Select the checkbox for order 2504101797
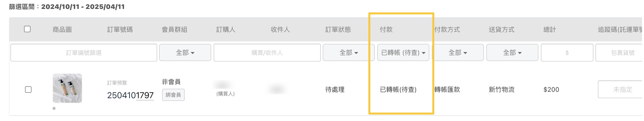This screenshot has height=121, width=644. (28, 90)
